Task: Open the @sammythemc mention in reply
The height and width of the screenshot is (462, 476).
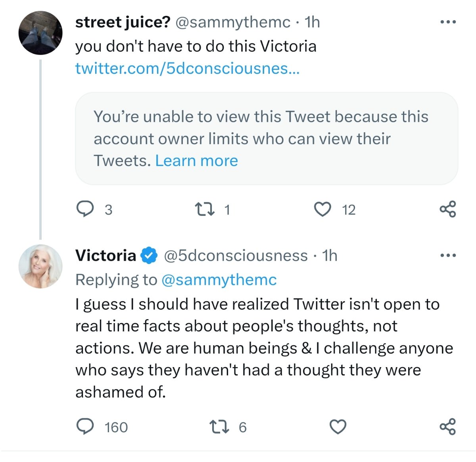Action: [x=219, y=280]
